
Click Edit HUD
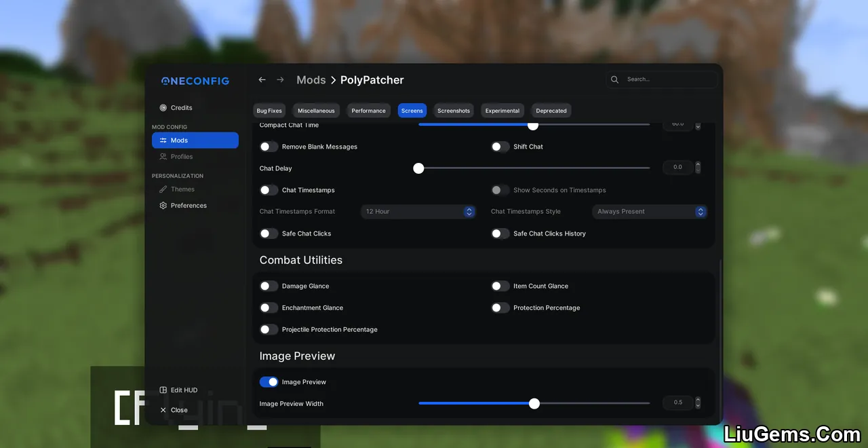click(178, 390)
